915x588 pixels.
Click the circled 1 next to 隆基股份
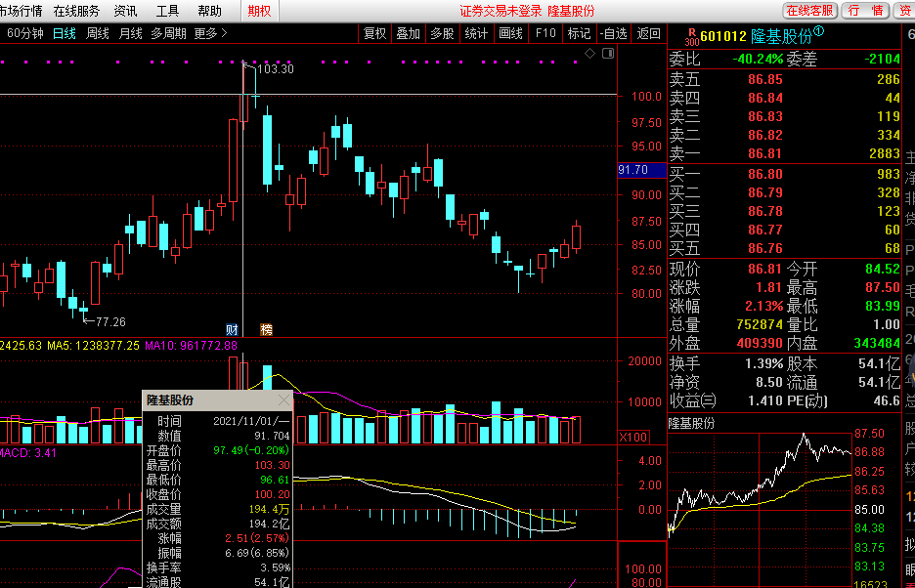[x=819, y=31]
